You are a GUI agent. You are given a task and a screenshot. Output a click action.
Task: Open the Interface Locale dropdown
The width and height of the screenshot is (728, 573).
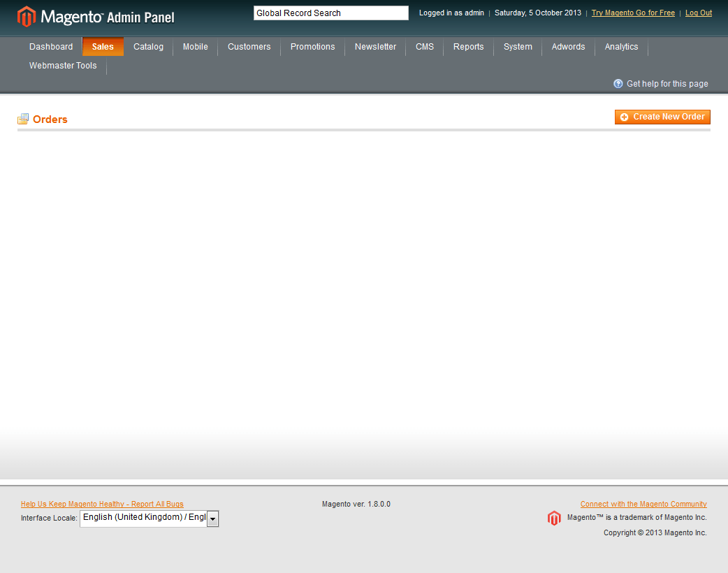pos(143,518)
